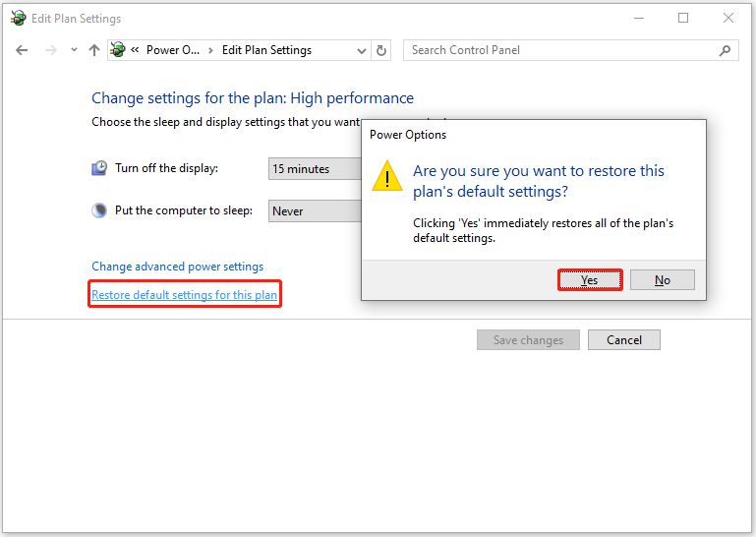Click the Up one level arrow

point(94,50)
